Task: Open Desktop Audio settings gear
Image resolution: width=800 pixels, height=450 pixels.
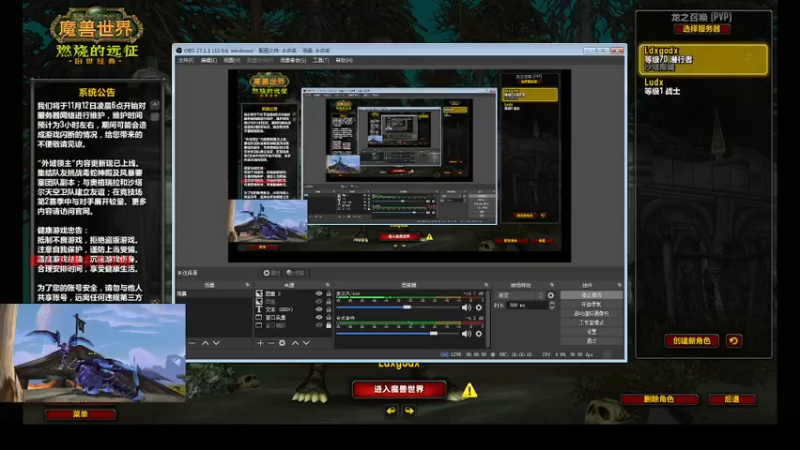Action: tap(479, 333)
